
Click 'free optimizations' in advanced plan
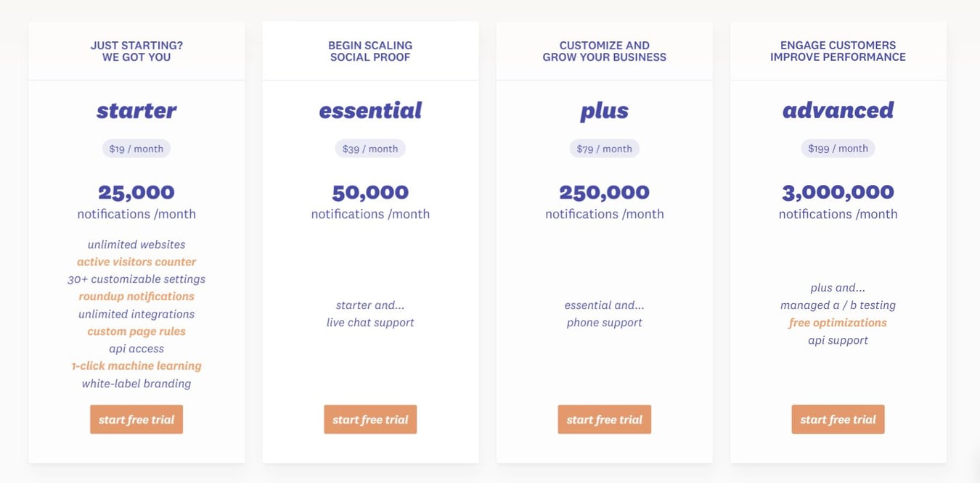[x=838, y=323]
